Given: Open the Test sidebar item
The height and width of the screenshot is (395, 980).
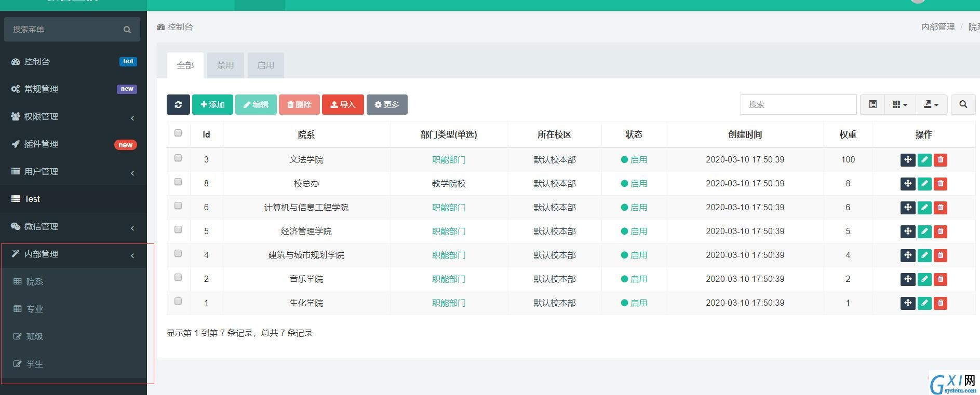Looking at the screenshot, I should [x=73, y=199].
